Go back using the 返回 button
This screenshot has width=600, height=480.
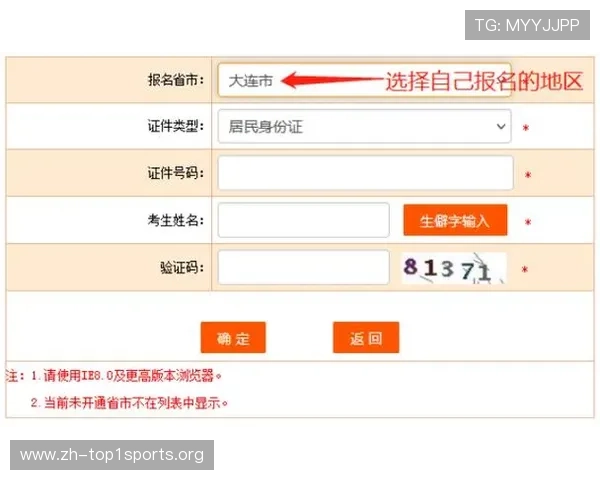pyautogui.click(x=366, y=338)
